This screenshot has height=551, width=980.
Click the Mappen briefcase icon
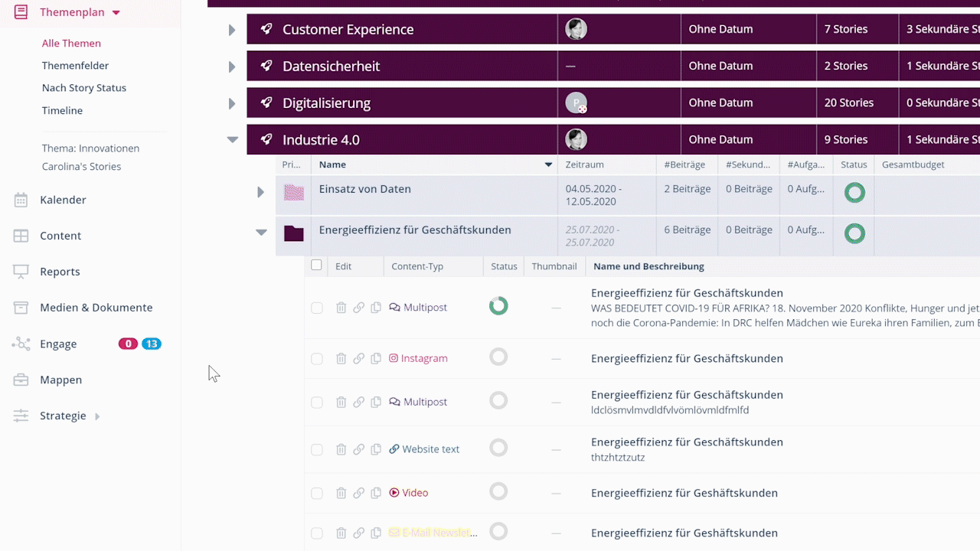point(21,380)
